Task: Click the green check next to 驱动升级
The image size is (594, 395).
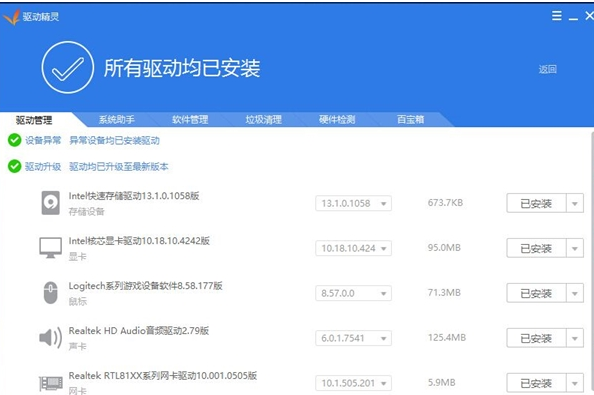Action: (14, 166)
